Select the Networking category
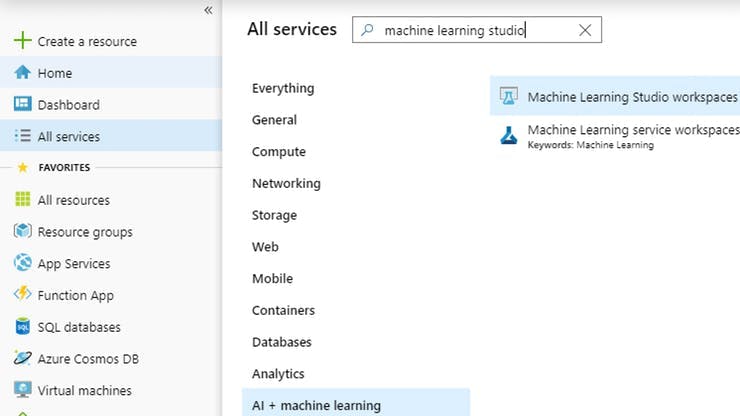 [x=286, y=183]
